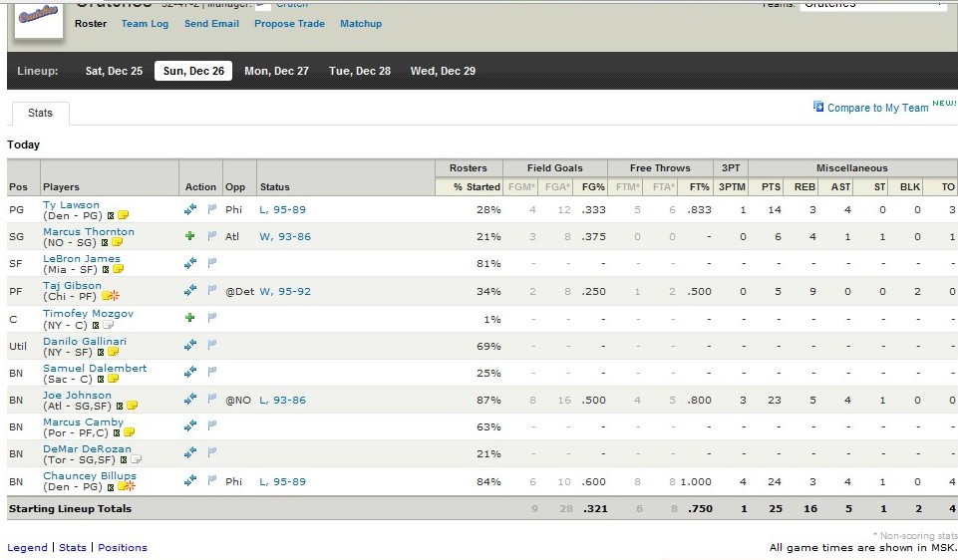This screenshot has height=560, width=958.
Task: Click the trade arrows icon for Chauncey Billups
Action: [190, 481]
